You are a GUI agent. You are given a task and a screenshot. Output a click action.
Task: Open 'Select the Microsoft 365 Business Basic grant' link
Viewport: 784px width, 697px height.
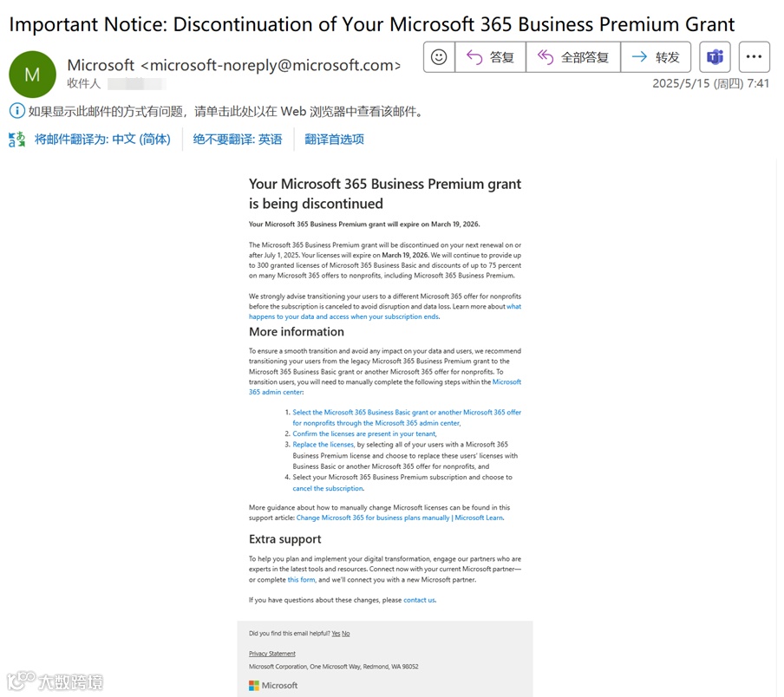tap(407, 417)
